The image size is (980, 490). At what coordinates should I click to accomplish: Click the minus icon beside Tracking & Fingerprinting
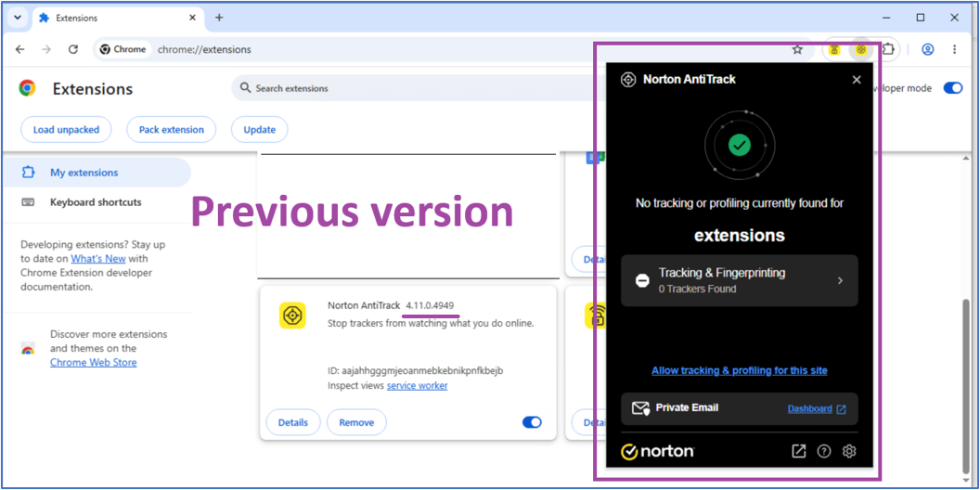click(x=642, y=280)
